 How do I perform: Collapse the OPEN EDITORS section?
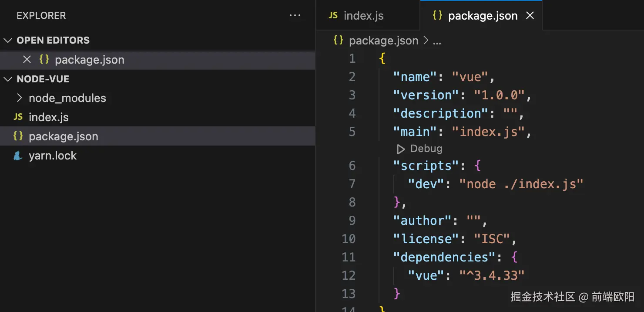(7, 40)
